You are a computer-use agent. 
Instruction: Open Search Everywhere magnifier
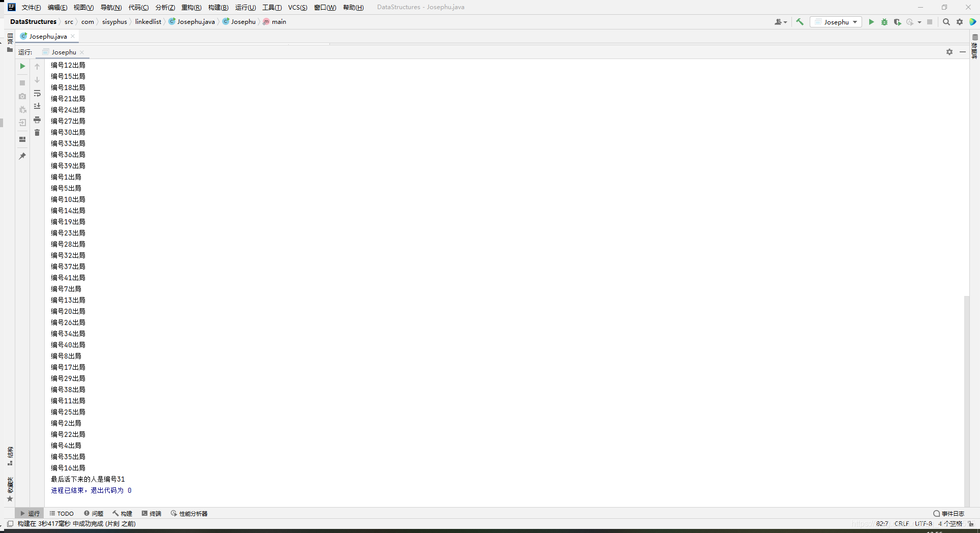pyautogui.click(x=946, y=22)
